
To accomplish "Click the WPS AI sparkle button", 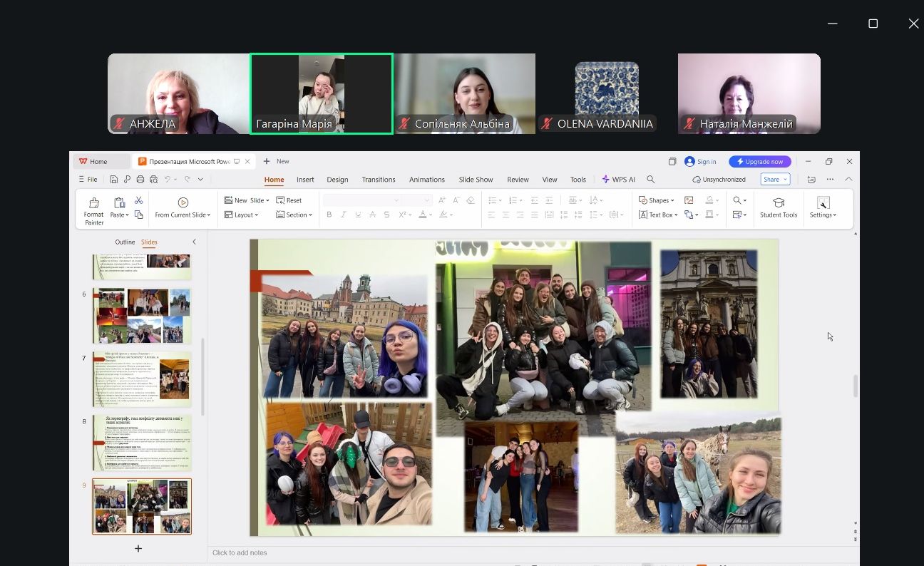I will (618, 180).
